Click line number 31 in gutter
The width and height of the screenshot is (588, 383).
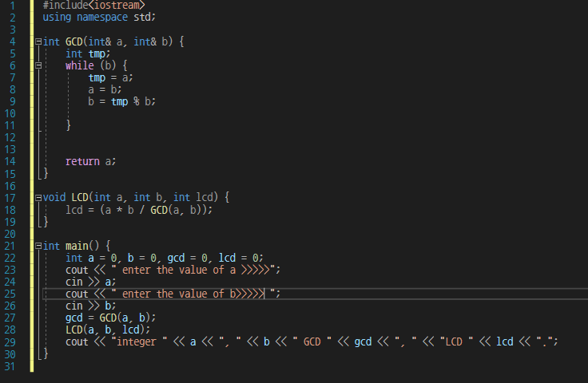click(10, 366)
